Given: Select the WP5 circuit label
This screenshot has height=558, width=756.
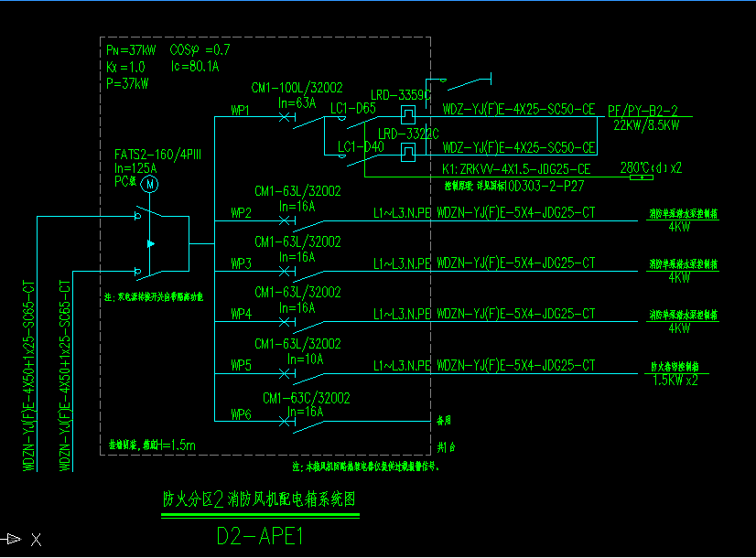Looking at the screenshot, I should click(x=241, y=365).
